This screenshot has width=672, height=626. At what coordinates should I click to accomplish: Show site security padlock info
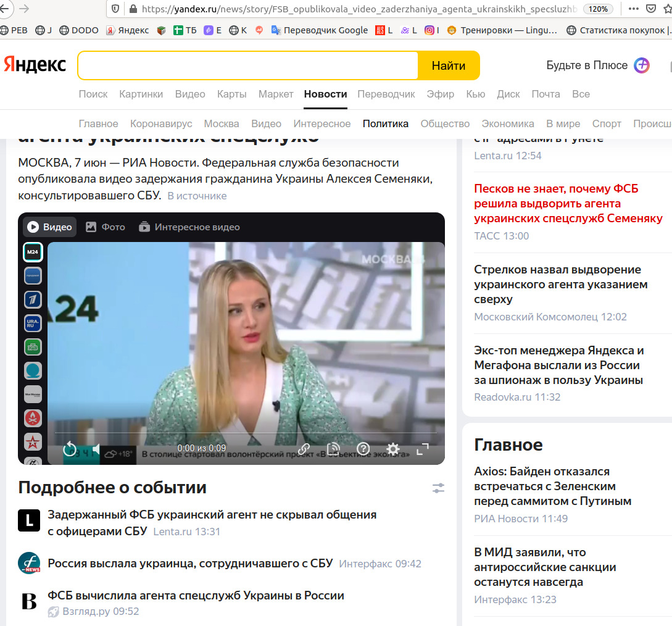tap(133, 9)
